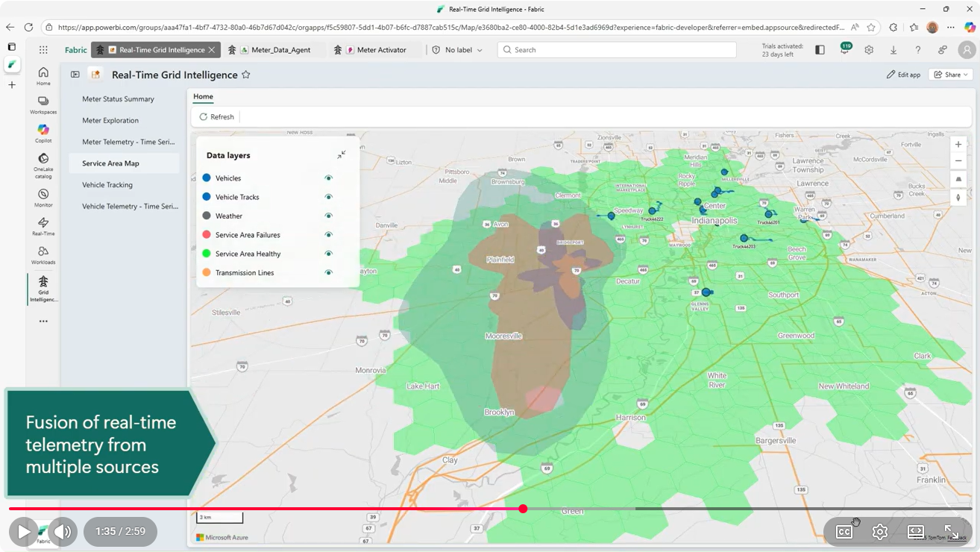The image size is (980, 552).
Task: Open the Share dropdown arrow
Action: [x=967, y=75]
